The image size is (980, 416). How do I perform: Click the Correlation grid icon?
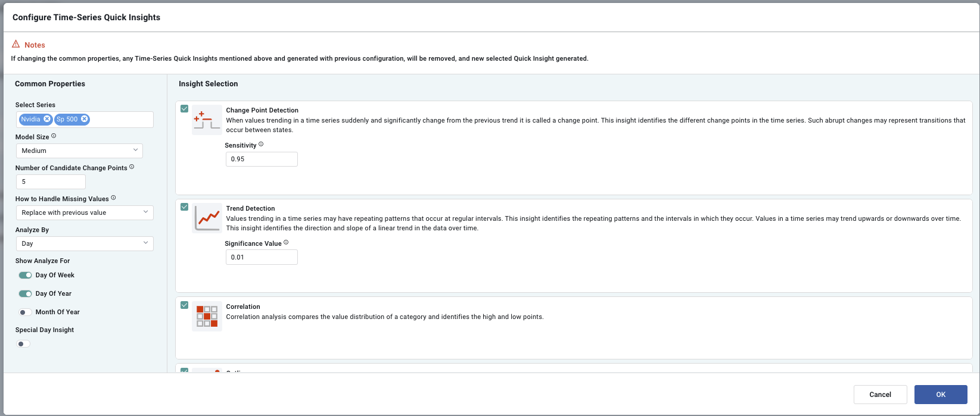click(x=207, y=316)
